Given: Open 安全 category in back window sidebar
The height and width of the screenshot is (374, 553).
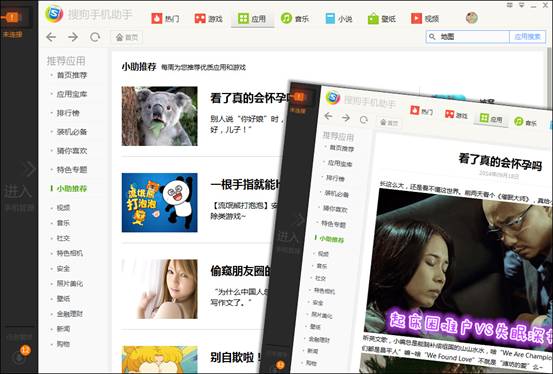Looking at the screenshot, I should pos(63,269).
